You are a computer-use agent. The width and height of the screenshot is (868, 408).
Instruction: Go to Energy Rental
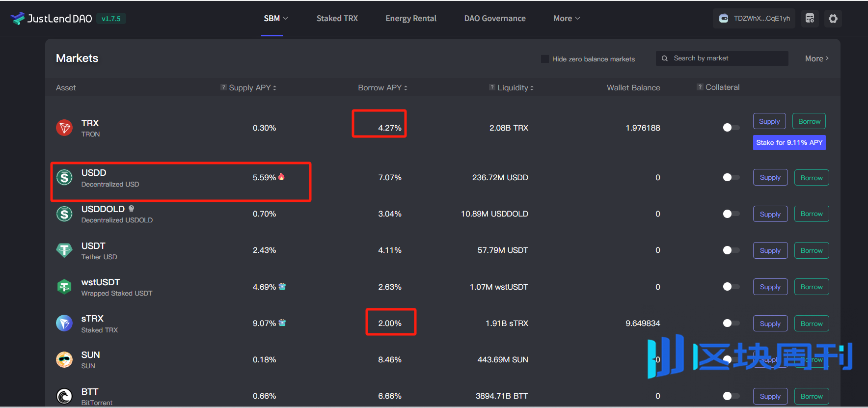click(411, 19)
